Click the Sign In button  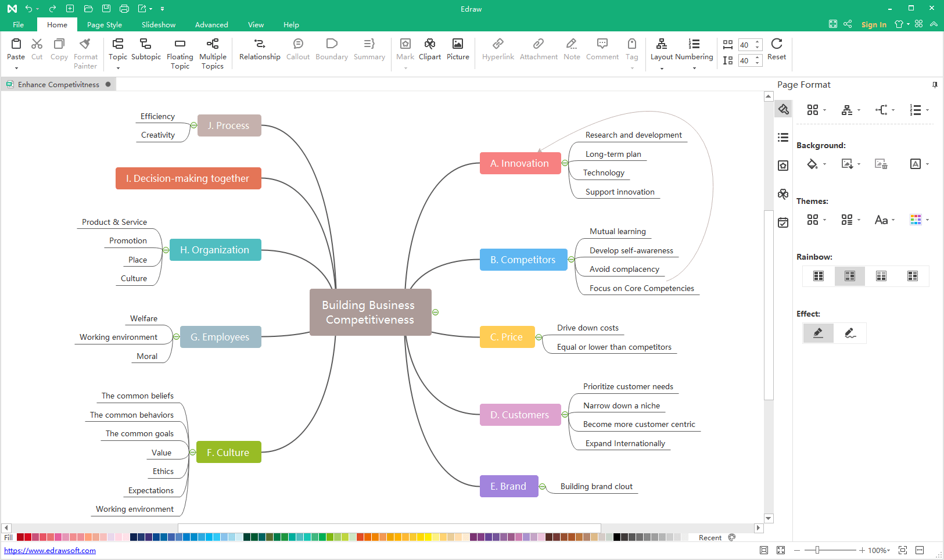pyautogui.click(x=873, y=24)
